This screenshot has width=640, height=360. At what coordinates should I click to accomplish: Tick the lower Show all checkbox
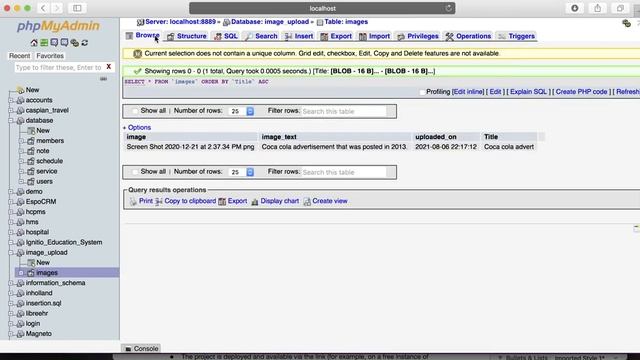(x=135, y=172)
